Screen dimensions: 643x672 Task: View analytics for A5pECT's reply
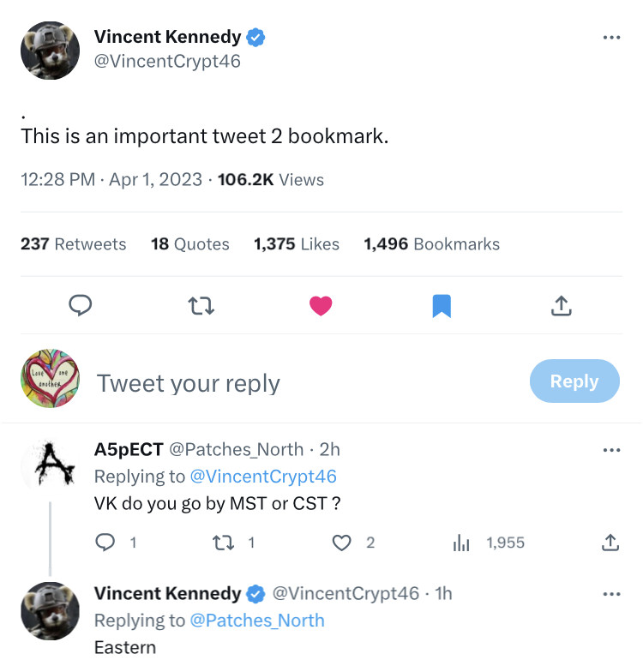tap(460, 542)
